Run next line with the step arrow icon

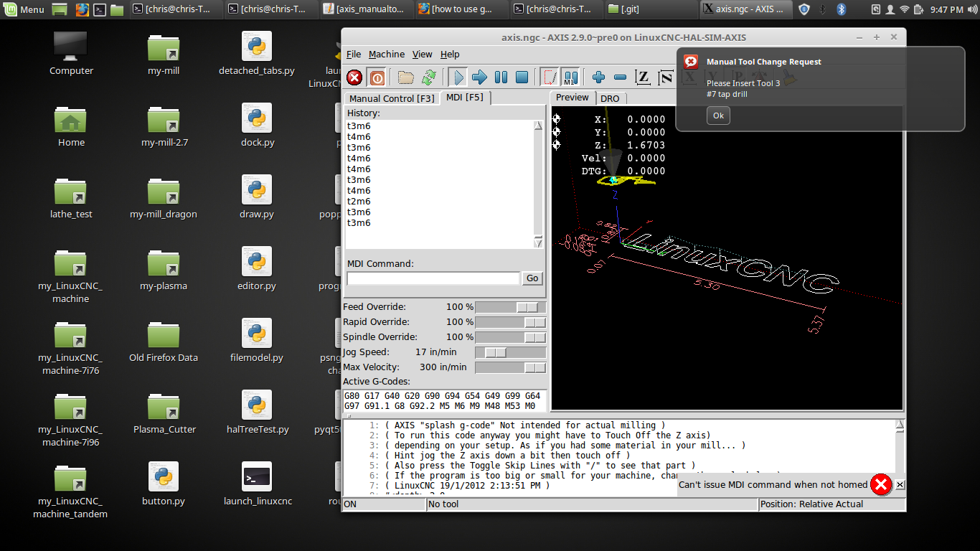click(x=479, y=77)
